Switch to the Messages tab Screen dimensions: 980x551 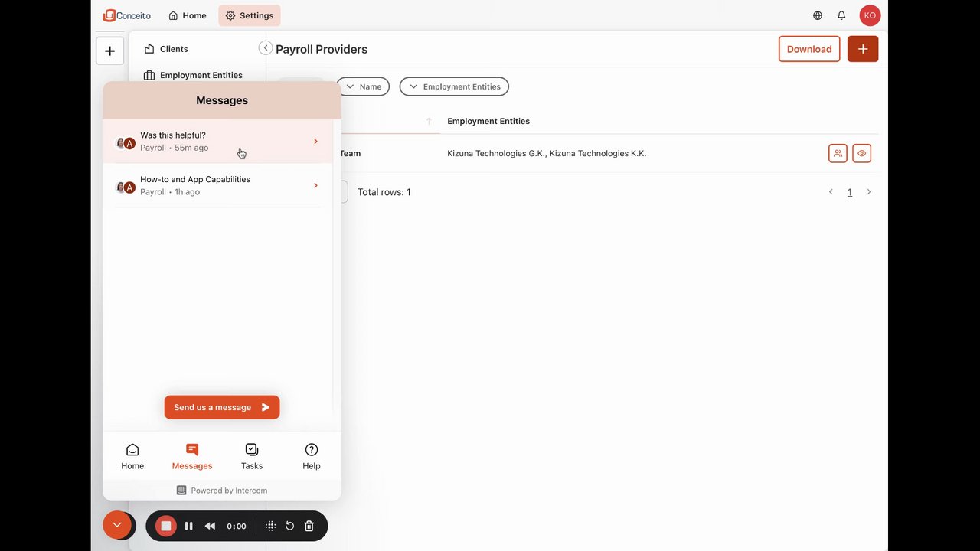[x=192, y=456]
